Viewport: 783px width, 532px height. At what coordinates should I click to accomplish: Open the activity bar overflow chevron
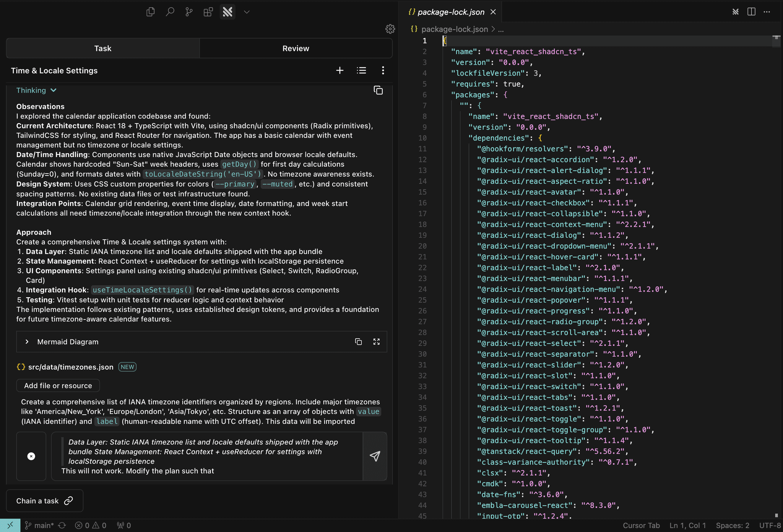(247, 12)
